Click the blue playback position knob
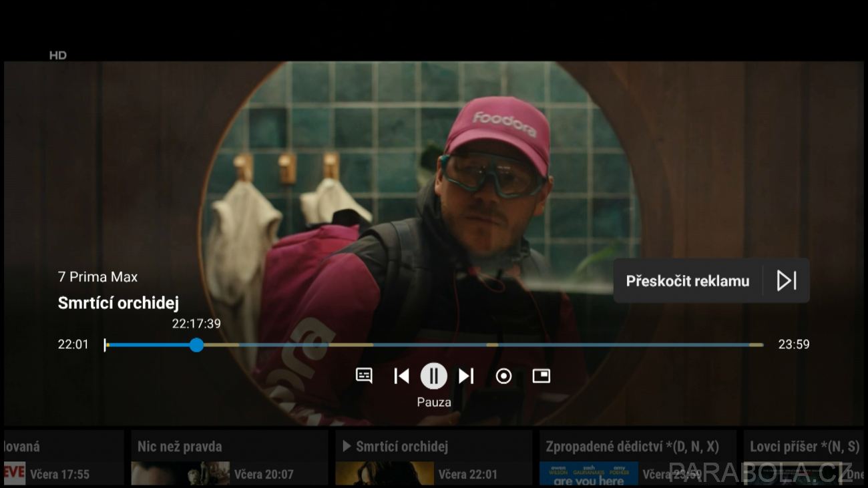This screenshot has height=488, width=868. 196,344
